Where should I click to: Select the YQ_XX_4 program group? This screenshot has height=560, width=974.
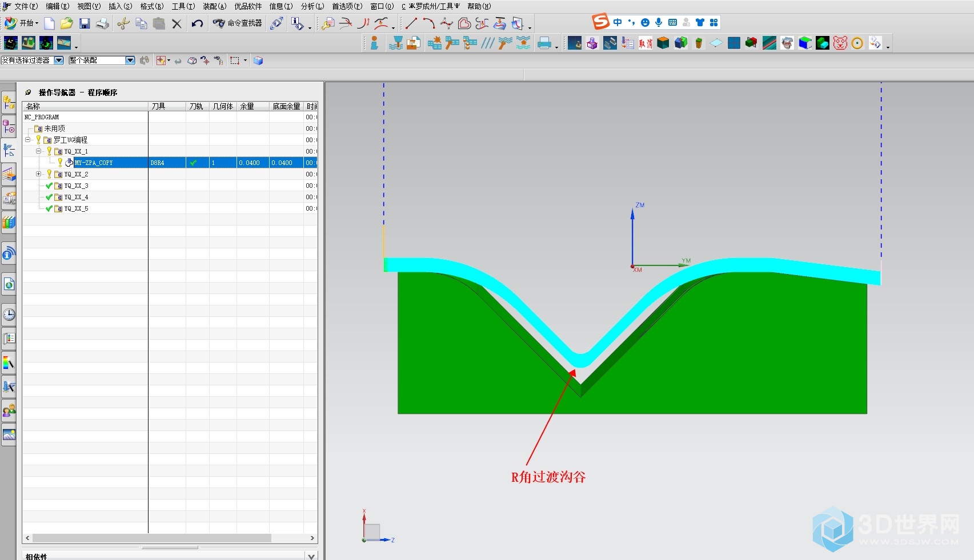point(76,197)
